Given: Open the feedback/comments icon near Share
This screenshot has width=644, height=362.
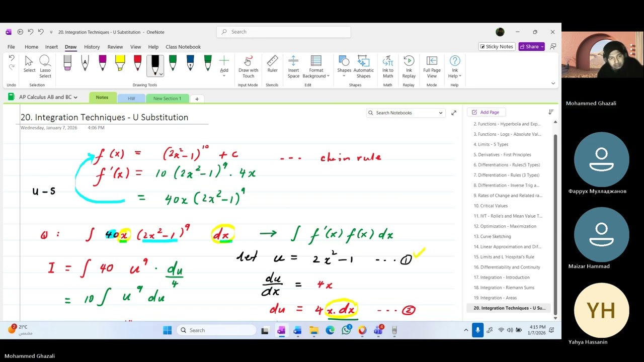Looking at the screenshot, I should (553, 46).
